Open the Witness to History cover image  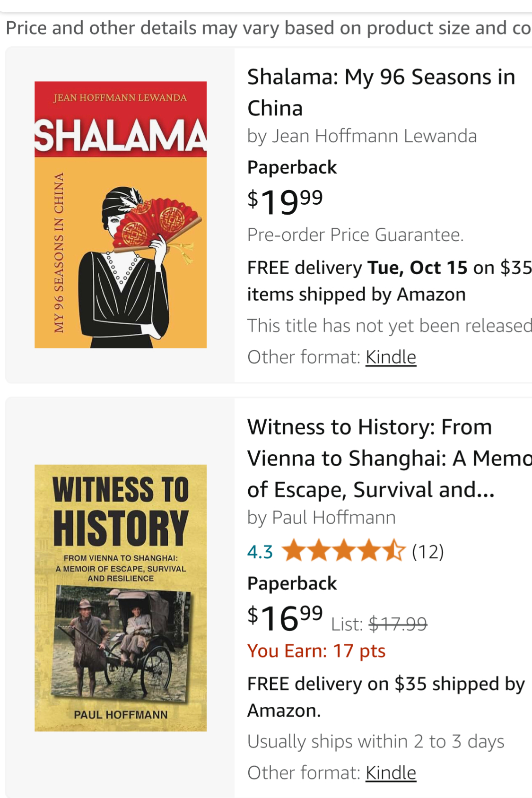click(x=121, y=598)
